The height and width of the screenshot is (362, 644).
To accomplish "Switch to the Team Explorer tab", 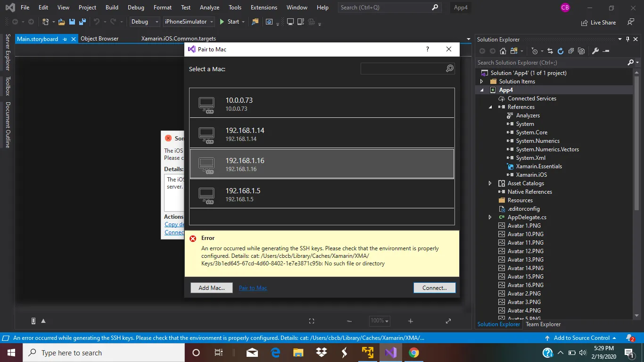I will pyautogui.click(x=543, y=324).
